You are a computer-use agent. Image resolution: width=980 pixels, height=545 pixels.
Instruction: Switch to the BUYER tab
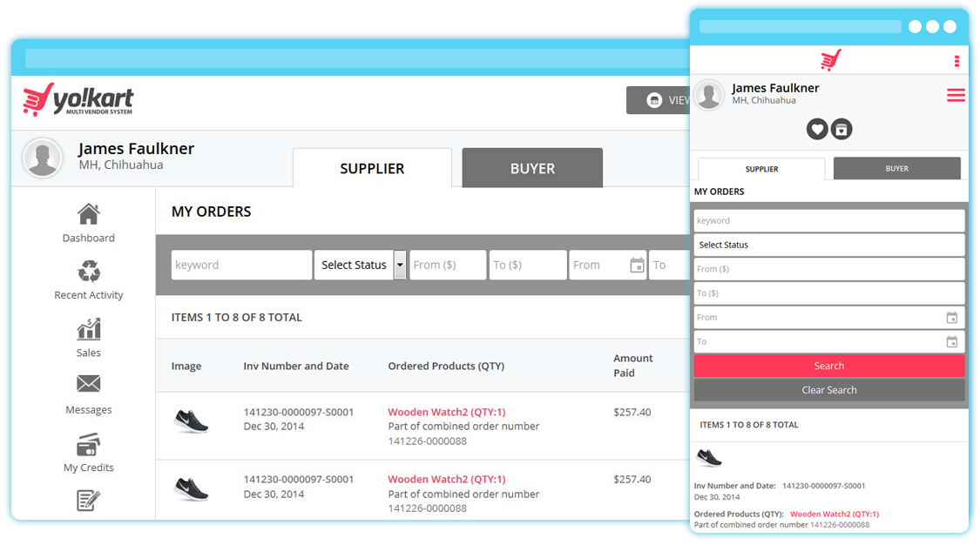coord(531,167)
